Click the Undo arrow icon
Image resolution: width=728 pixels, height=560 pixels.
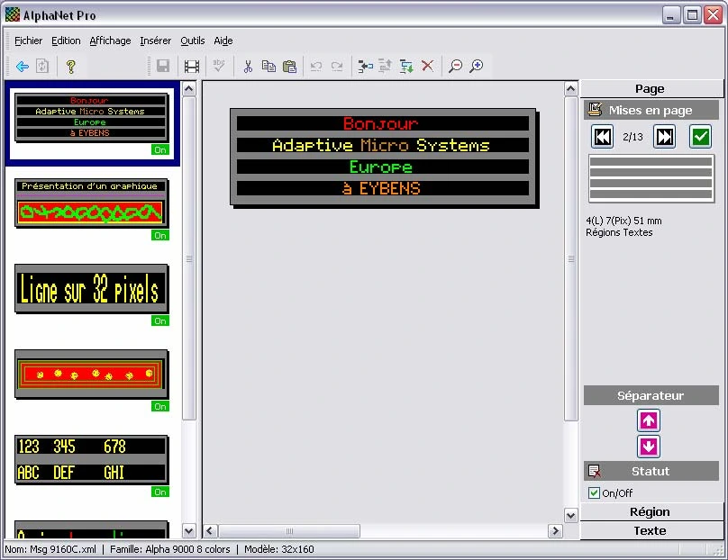point(316,67)
